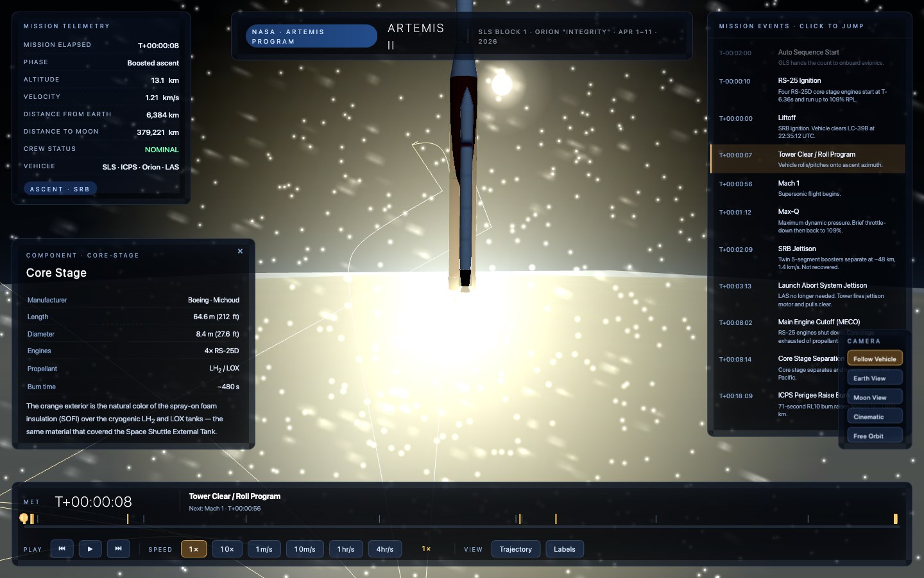
Task: Click the diameter value 8.4 m (27.6 ft)
Action: click(x=218, y=334)
